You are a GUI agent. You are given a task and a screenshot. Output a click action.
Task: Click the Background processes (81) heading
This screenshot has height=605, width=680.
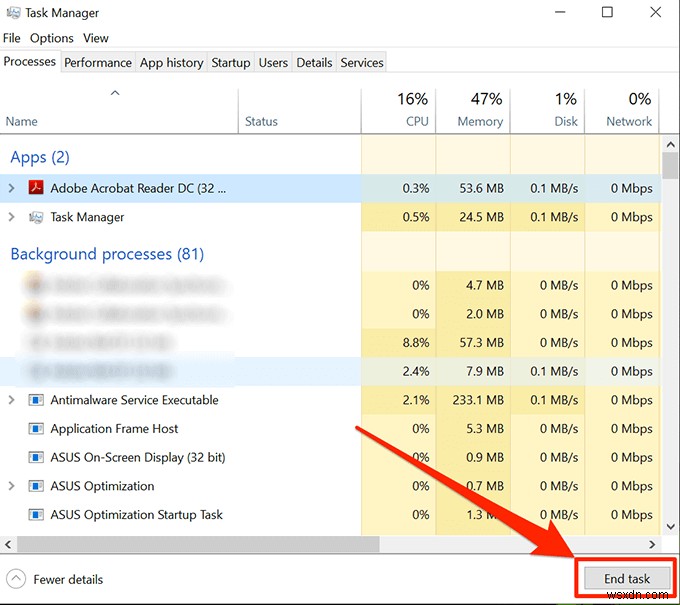pos(107,254)
